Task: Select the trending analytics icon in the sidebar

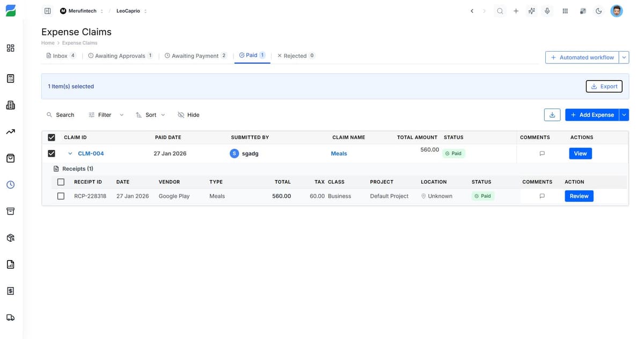Action: coord(10,131)
